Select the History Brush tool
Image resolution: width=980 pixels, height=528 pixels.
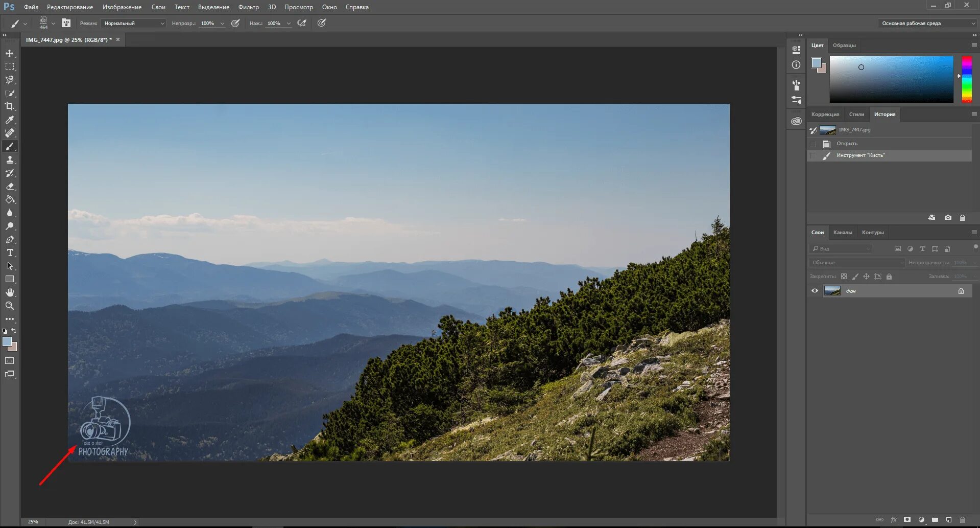click(10, 173)
